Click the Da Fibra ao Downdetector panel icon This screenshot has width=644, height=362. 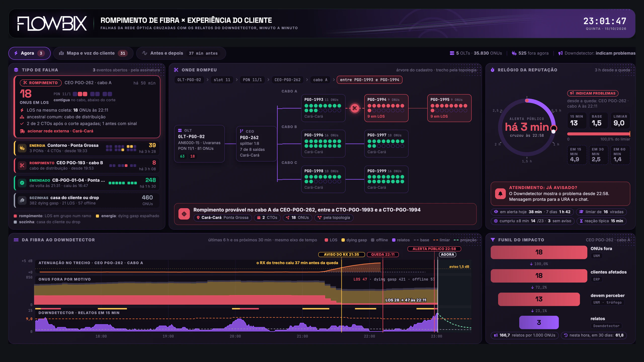[x=16, y=240]
